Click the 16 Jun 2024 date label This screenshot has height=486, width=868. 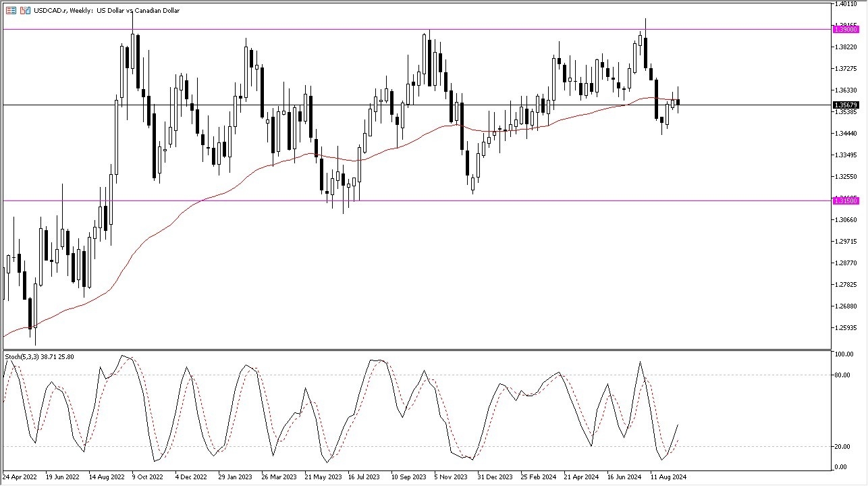click(624, 477)
